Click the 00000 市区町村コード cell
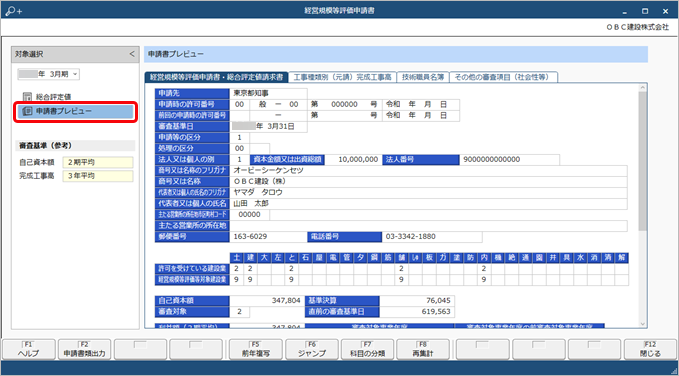Screen dimensions: 679x376 click(249, 214)
